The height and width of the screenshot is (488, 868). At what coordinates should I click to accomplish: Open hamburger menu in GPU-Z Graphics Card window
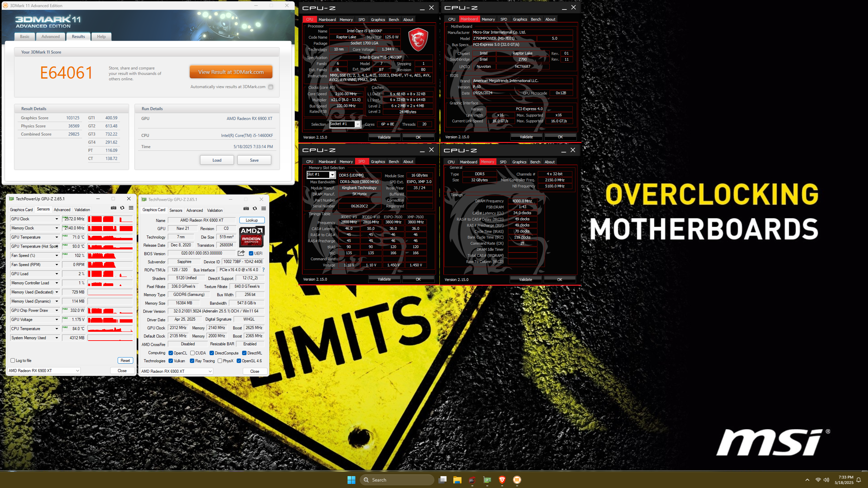pos(264,209)
